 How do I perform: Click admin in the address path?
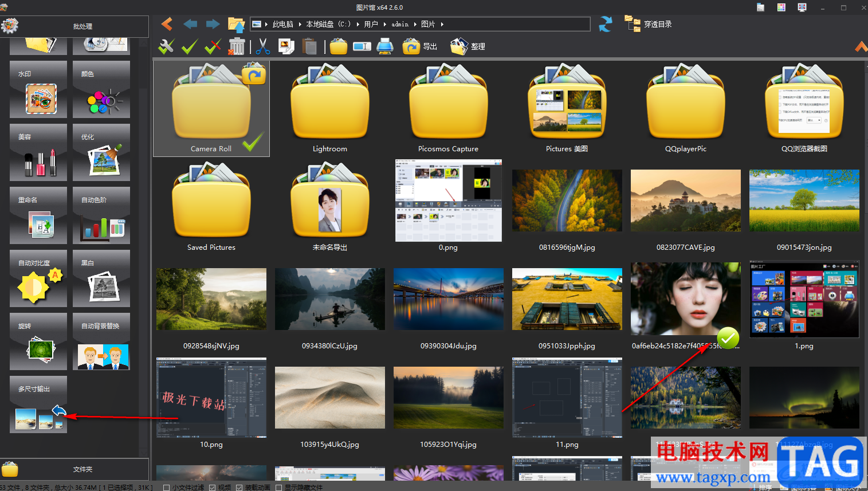400,24
